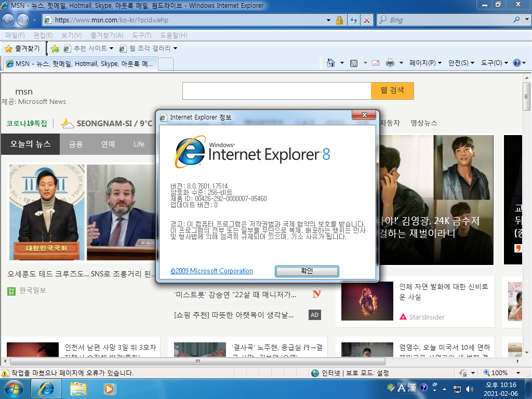Click the horizontal scrollbar thumb
Image resolution: width=532 pixels, height=399 pixels.
[198, 361]
